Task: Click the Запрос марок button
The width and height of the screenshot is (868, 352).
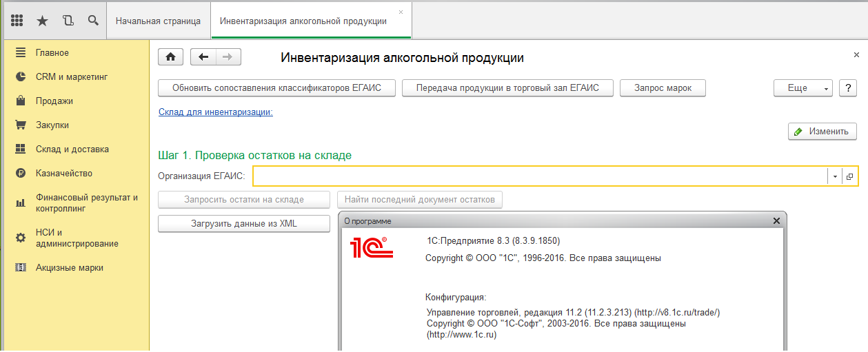Action: pos(663,88)
